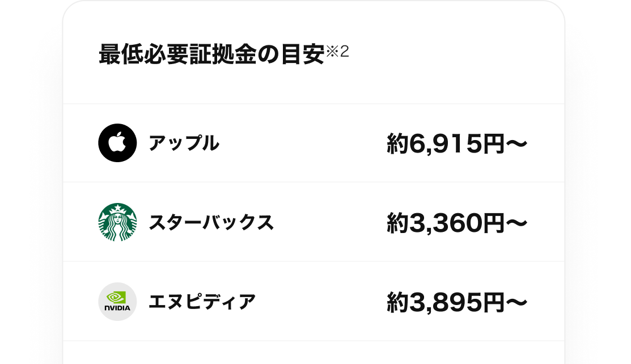Viewport: 631px width, 364px height.
Task: Click the スターバックス label text
Action: [x=213, y=222]
